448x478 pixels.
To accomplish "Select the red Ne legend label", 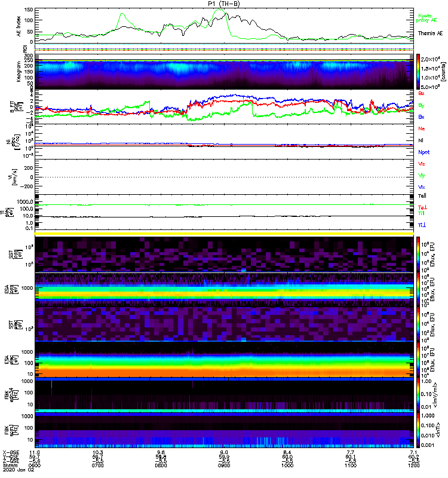I will [x=422, y=128].
